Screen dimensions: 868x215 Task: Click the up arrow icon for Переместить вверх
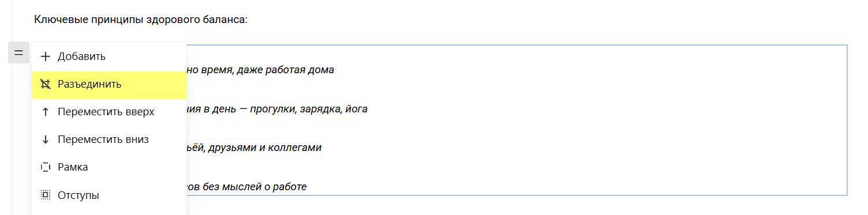pos(46,112)
